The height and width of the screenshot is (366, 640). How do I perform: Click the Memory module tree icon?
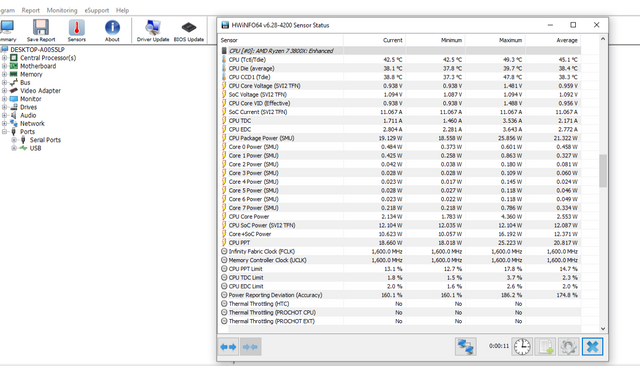click(x=14, y=74)
